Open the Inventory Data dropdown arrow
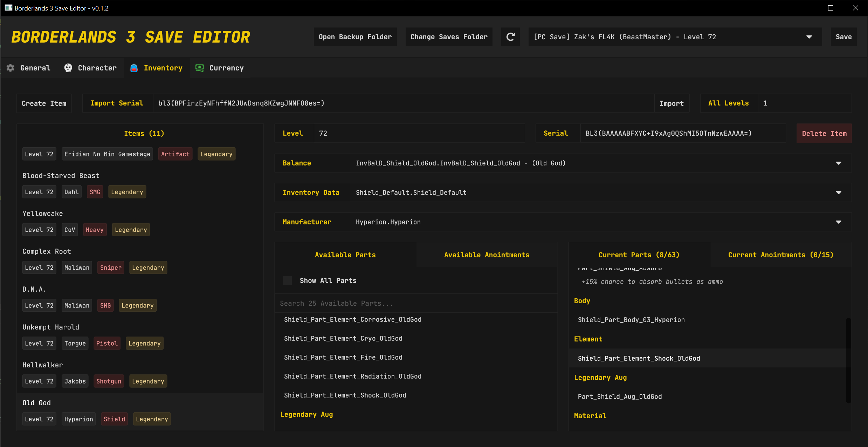The width and height of the screenshot is (868, 447). point(839,192)
